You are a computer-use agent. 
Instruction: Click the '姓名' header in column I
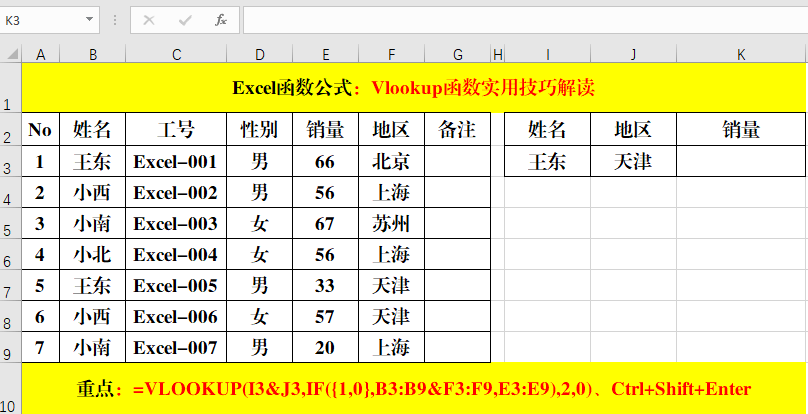[x=548, y=129]
